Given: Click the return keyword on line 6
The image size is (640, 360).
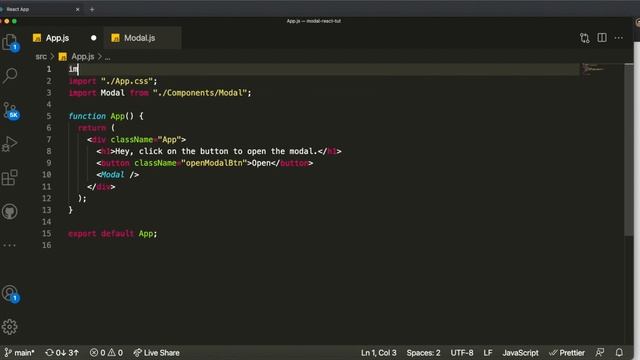Looking at the screenshot, I should point(92,128).
